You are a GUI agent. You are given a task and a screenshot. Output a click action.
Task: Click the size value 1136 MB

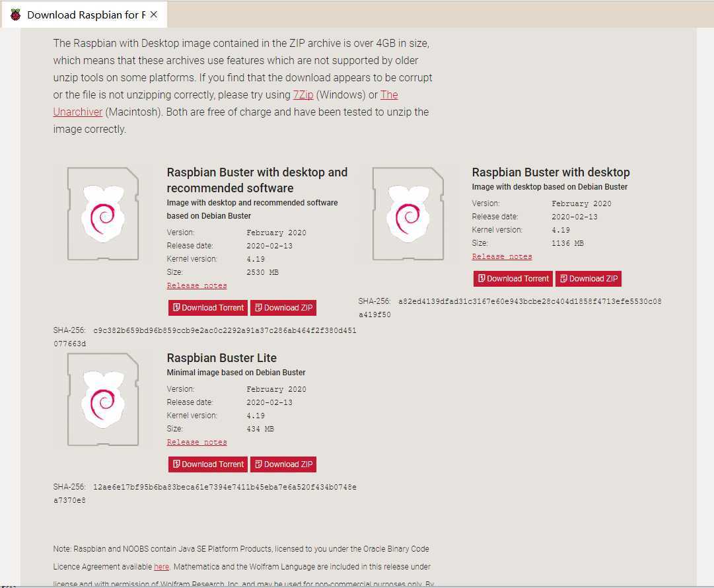(567, 243)
